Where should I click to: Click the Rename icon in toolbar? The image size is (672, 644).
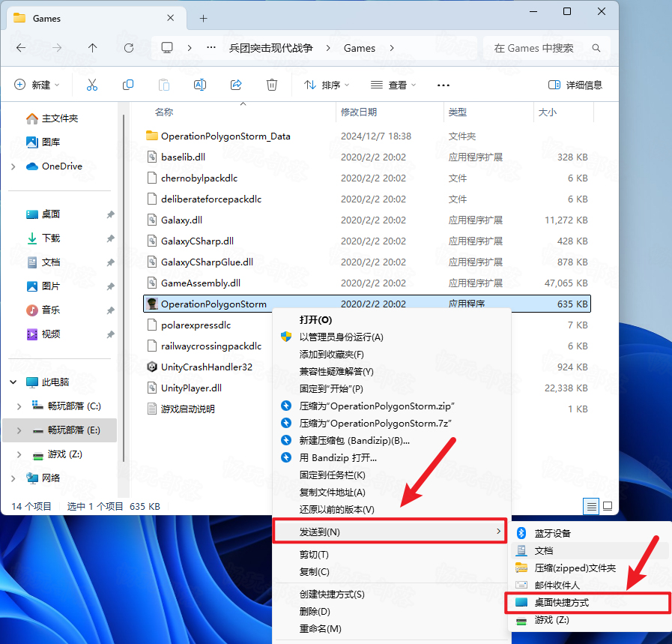pyautogui.click(x=200, y=85)
